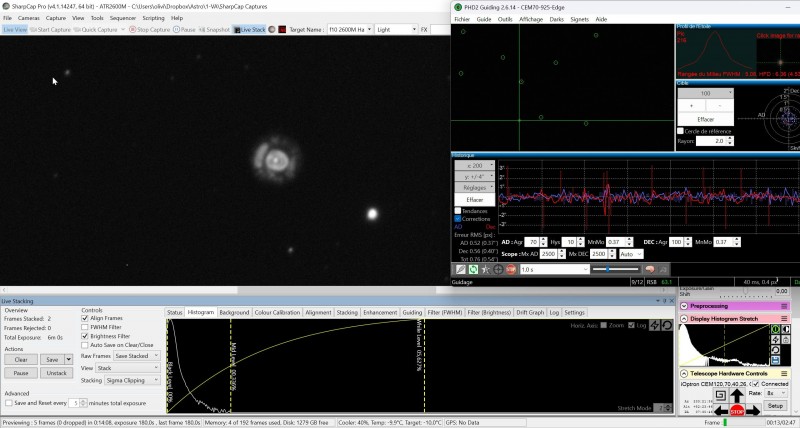The image size is (800, 428).
Task: Open Target Name dropdown
Action: (x=349, y=30)
